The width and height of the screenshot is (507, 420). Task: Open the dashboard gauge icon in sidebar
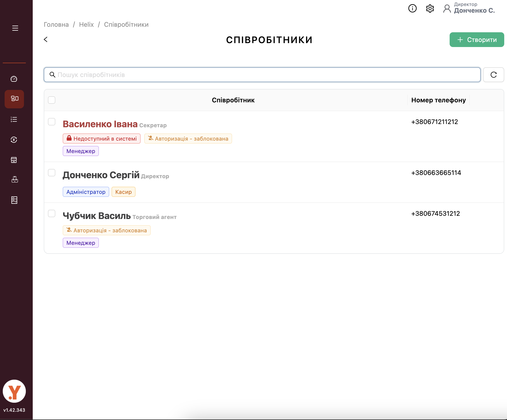coord(14,79)
